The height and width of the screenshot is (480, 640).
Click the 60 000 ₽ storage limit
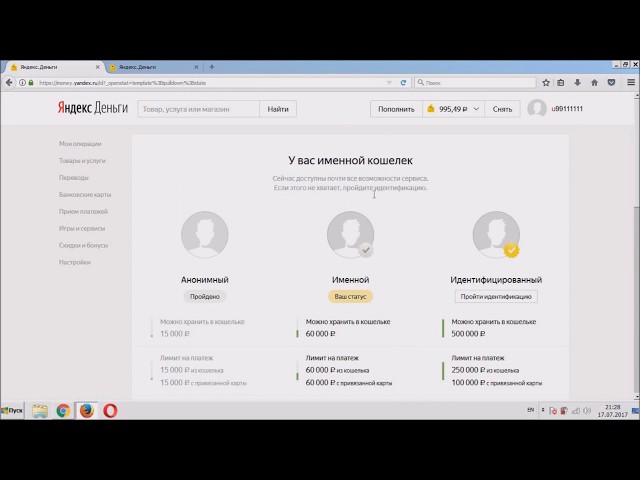point(320,334)
